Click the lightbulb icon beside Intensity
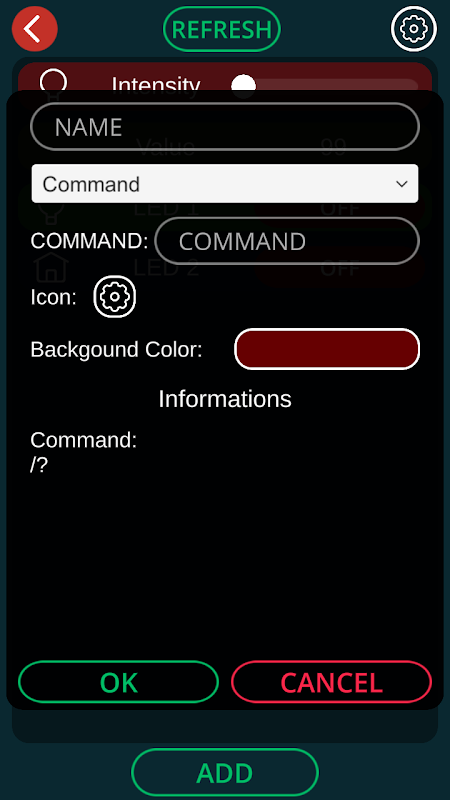Screen dimensions: 450x800 click(53, 82)
